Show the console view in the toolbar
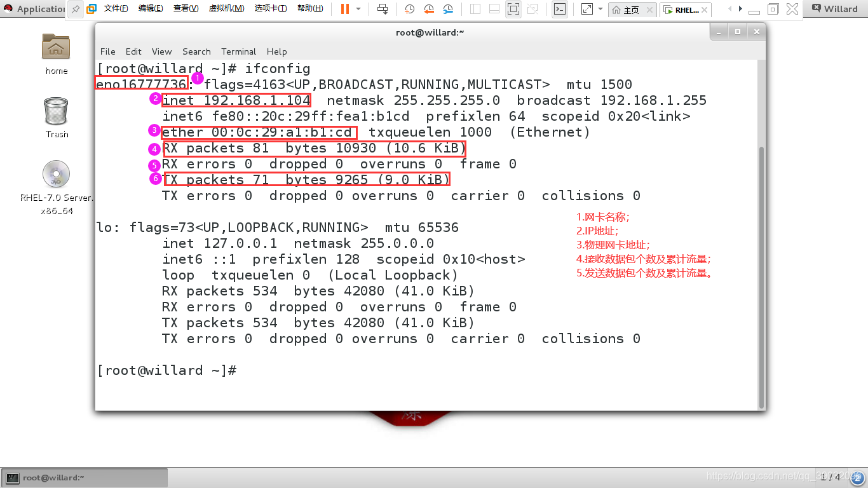868x488 pixels. coord(560,9)
